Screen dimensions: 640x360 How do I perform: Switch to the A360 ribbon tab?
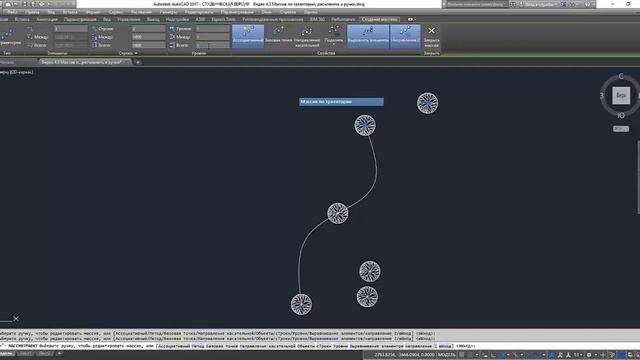(x=200, y=19)
